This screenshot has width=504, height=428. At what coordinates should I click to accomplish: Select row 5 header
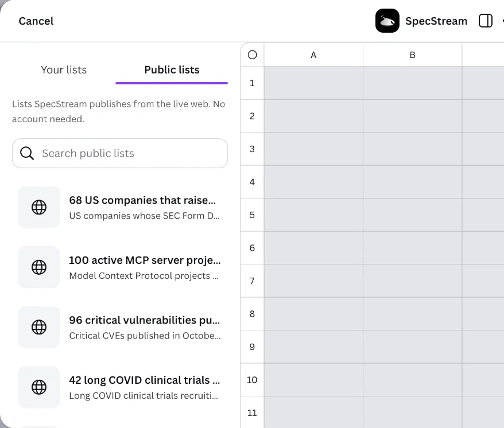pos(253,215)
